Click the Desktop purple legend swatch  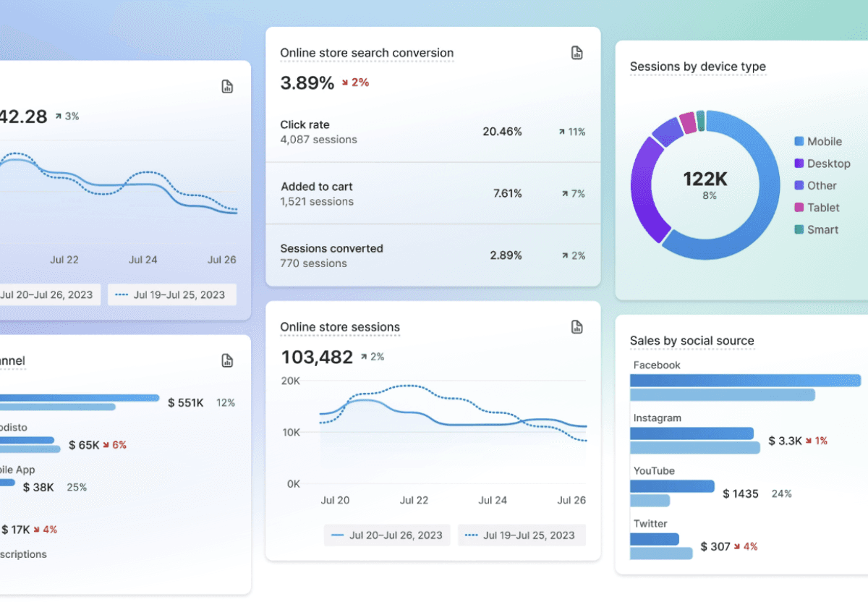click(799, 164)
